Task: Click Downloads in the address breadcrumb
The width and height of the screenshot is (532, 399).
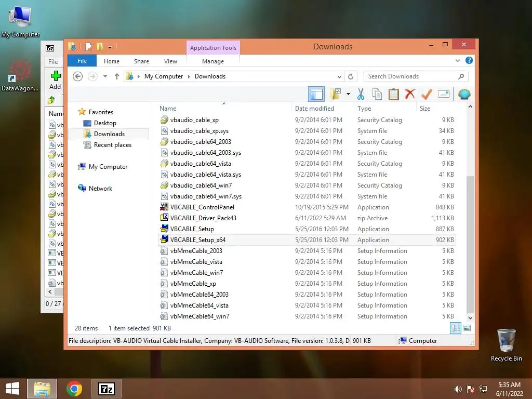Action: [x=210, y=76]
